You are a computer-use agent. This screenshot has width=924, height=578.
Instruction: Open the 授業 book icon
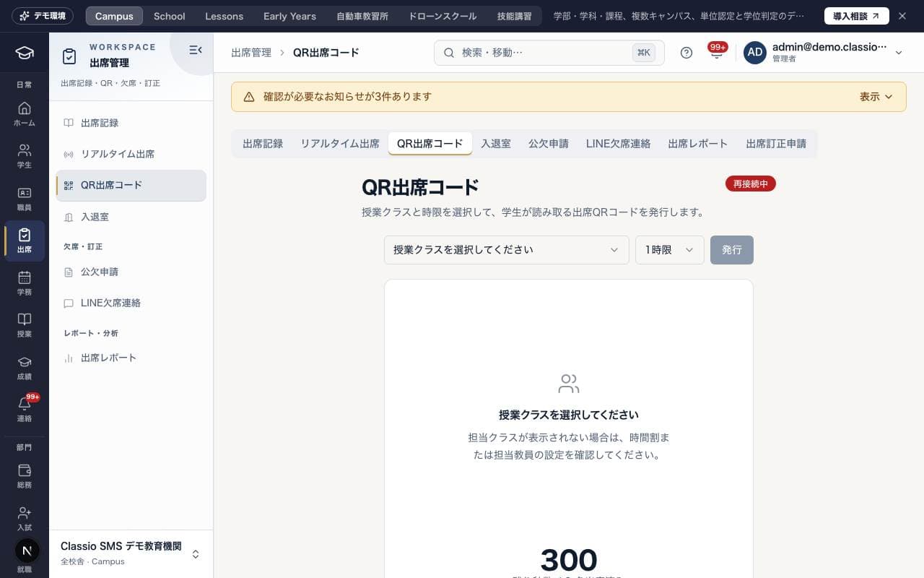coord(25,325)
